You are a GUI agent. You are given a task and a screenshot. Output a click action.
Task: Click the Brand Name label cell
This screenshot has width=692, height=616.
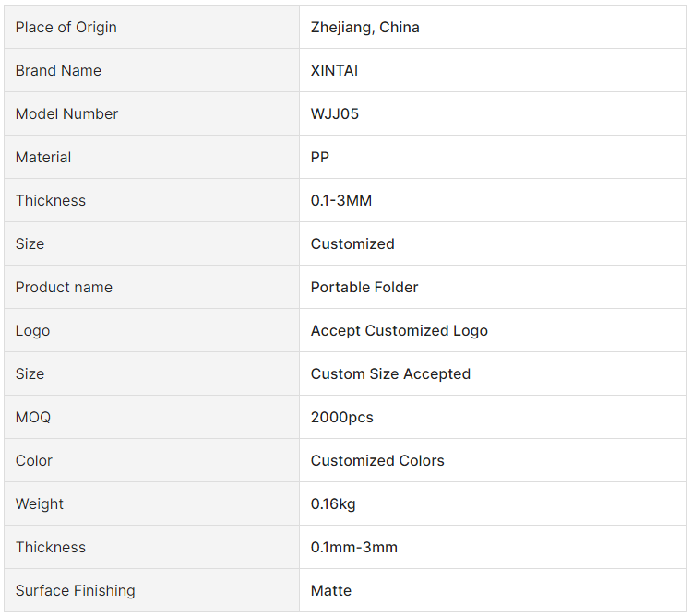pyautogui.click(x=152, y=71)
